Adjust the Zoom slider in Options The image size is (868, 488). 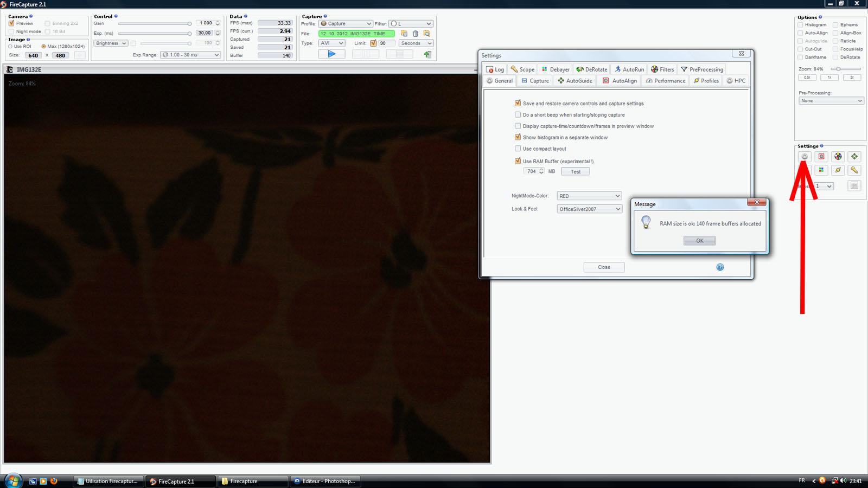coord(845,69)
